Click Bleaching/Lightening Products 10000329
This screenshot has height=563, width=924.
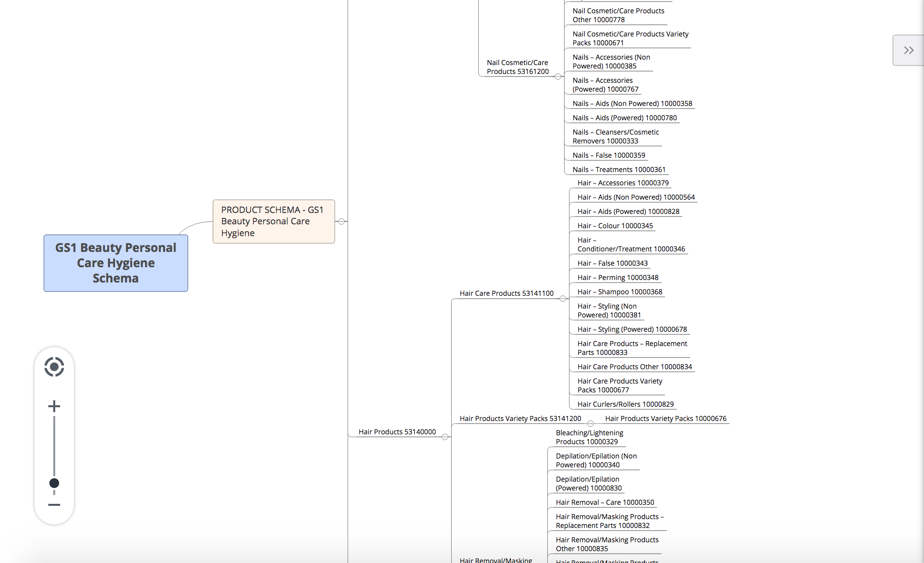pyautogui.click(x=589, y=437)
